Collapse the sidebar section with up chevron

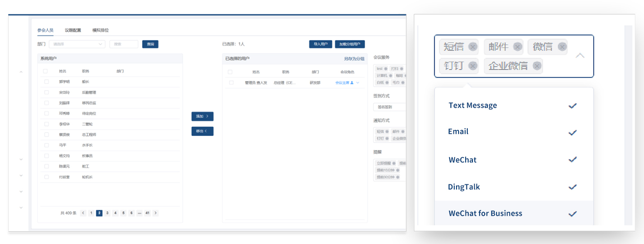click(21, 72)
